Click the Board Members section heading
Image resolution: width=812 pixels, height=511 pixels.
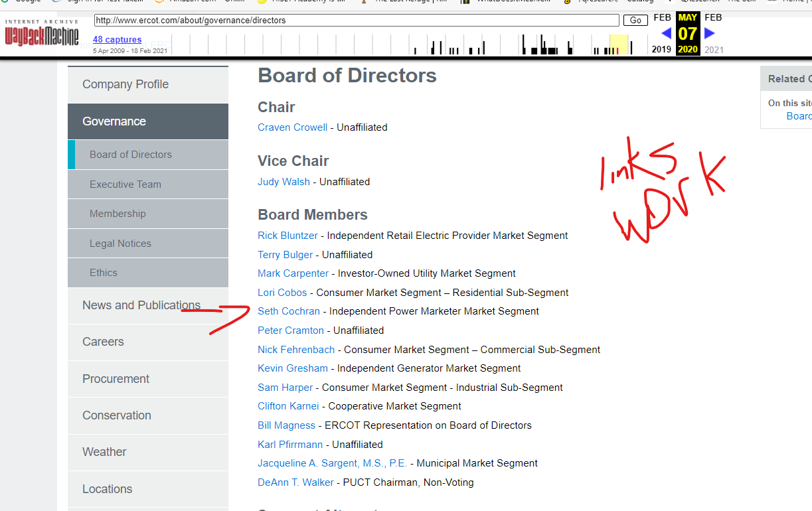point(313,215)
